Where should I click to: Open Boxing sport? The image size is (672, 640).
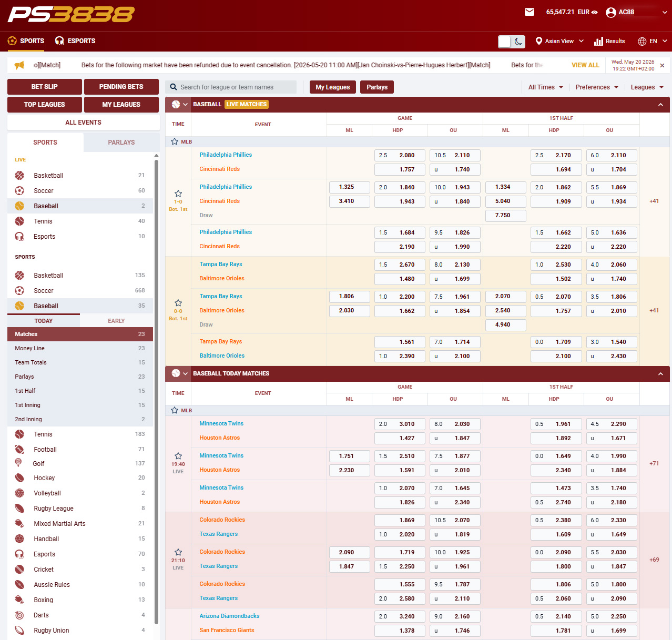pyautogui.click(x=80, y=600)
